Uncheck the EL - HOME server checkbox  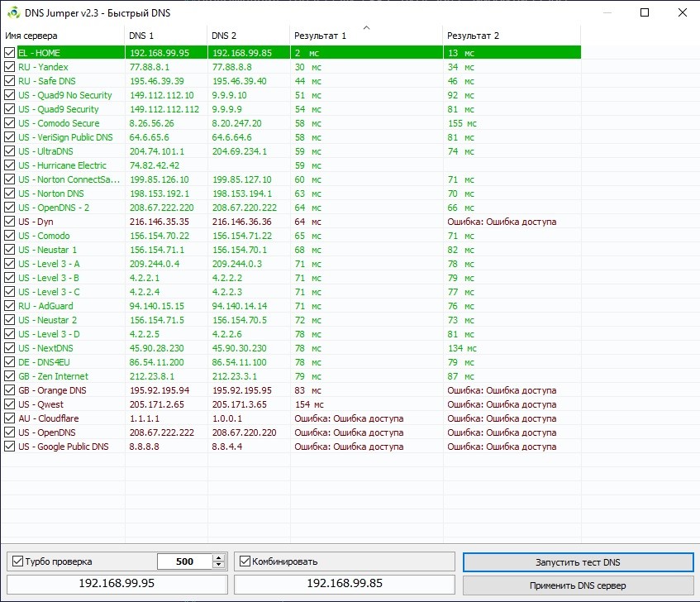tap(9, 53)
